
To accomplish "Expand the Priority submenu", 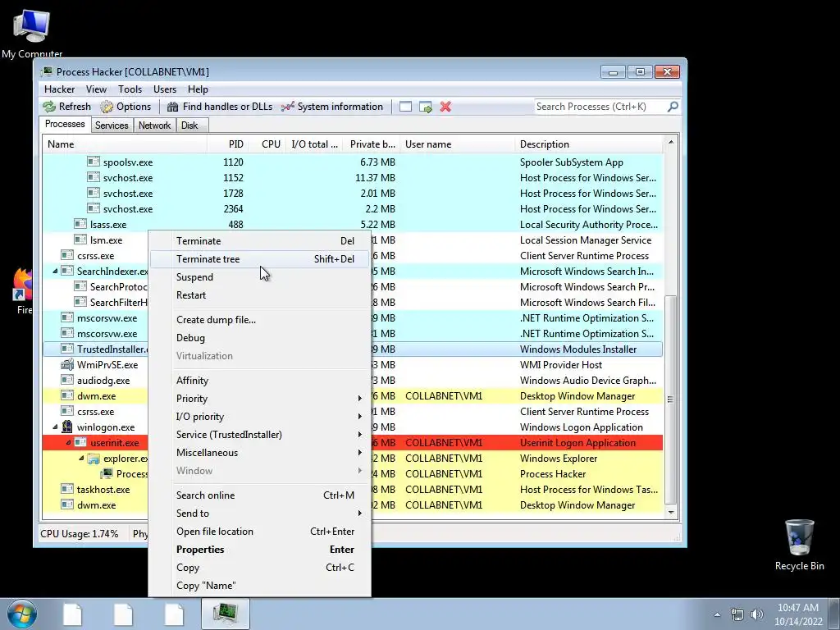I will [259, 399].
